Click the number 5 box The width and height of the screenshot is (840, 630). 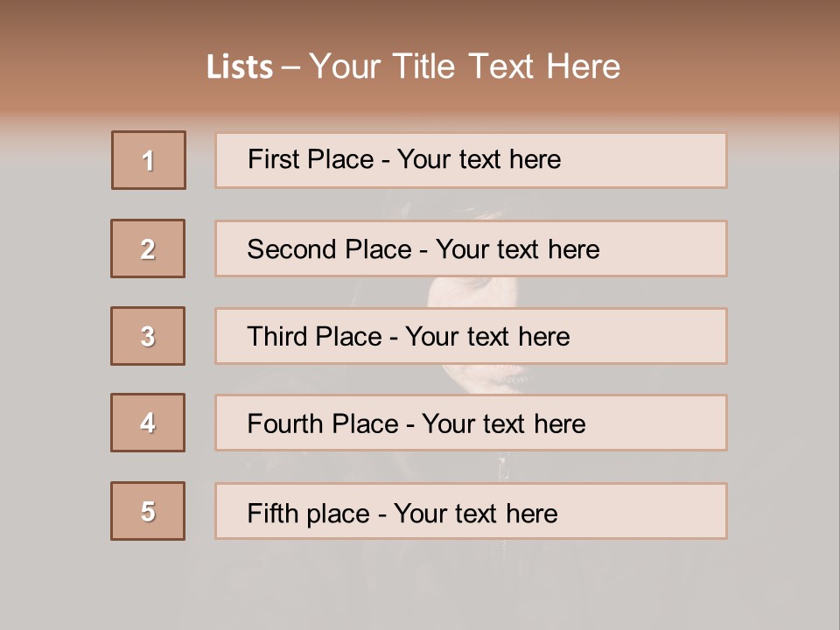pos(148,511)
